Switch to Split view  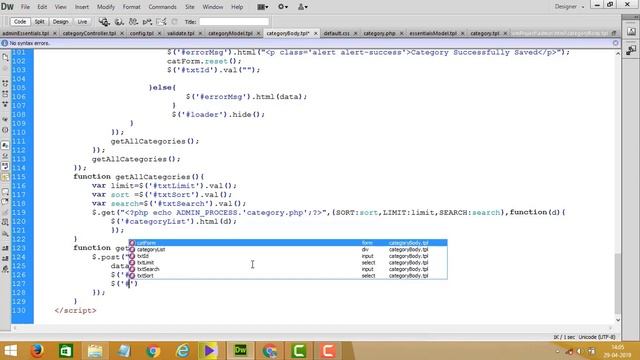pos(40,22)
